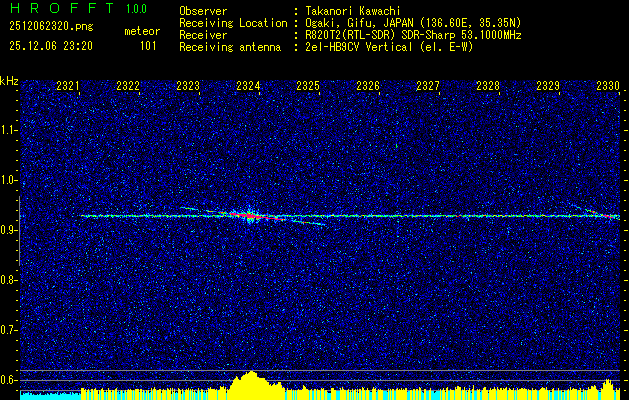
Task: Click the HROFFT title text
Action: (x=62, y=8)
